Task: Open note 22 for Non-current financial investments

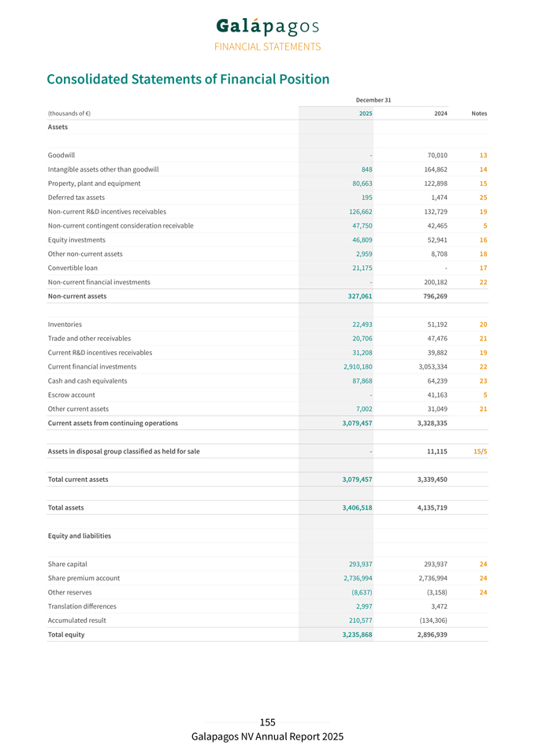Action: (x=483, y=282)
